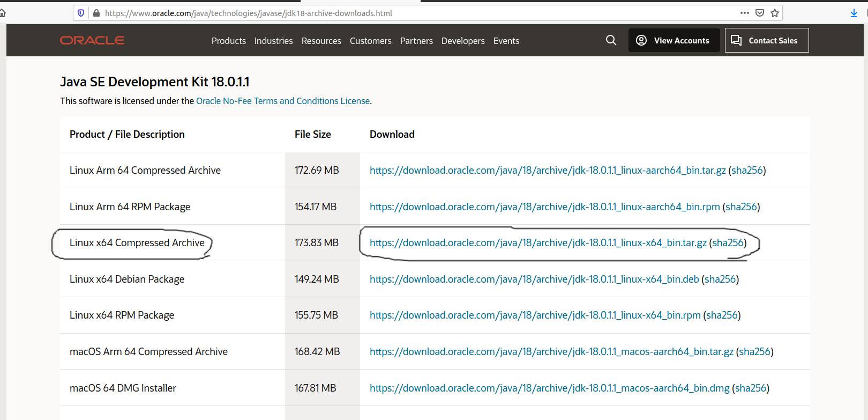Click the 173.83 MB file size
Viewport: 868px width, 420px height.
coord(317,242)
